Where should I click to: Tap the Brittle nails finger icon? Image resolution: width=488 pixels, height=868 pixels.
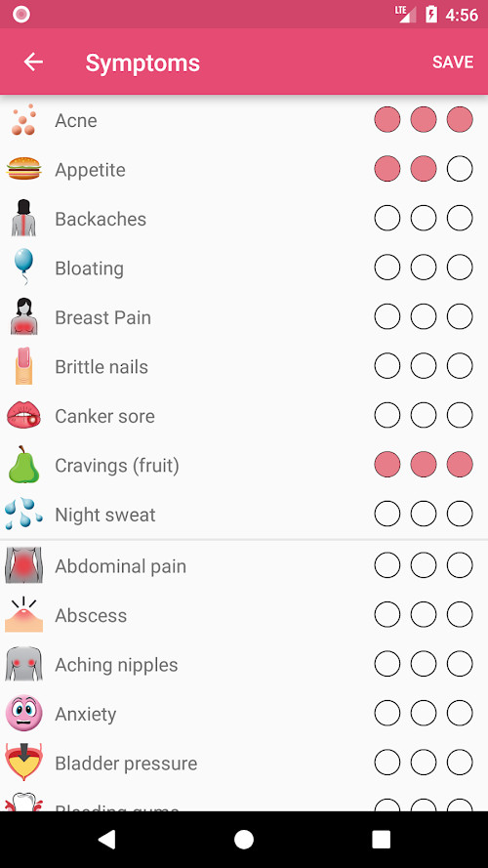(x=23, y=366)
